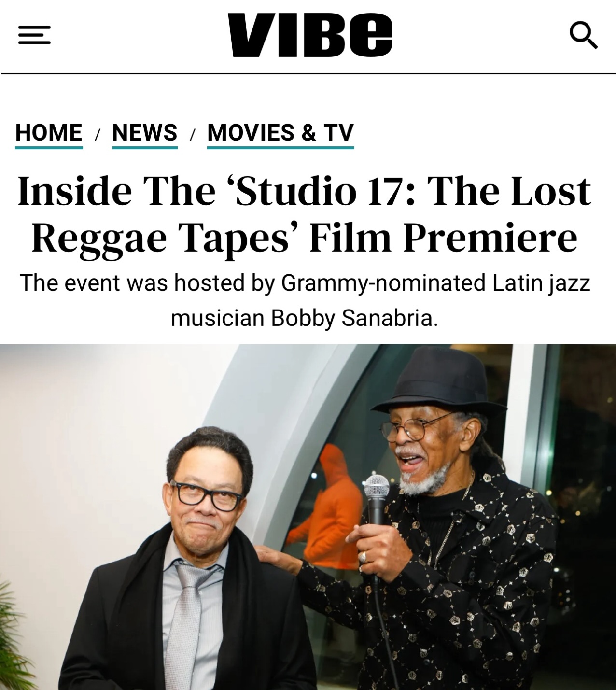Open the premiere photo of two men
The image size is (616, 690).
(308, 517)
